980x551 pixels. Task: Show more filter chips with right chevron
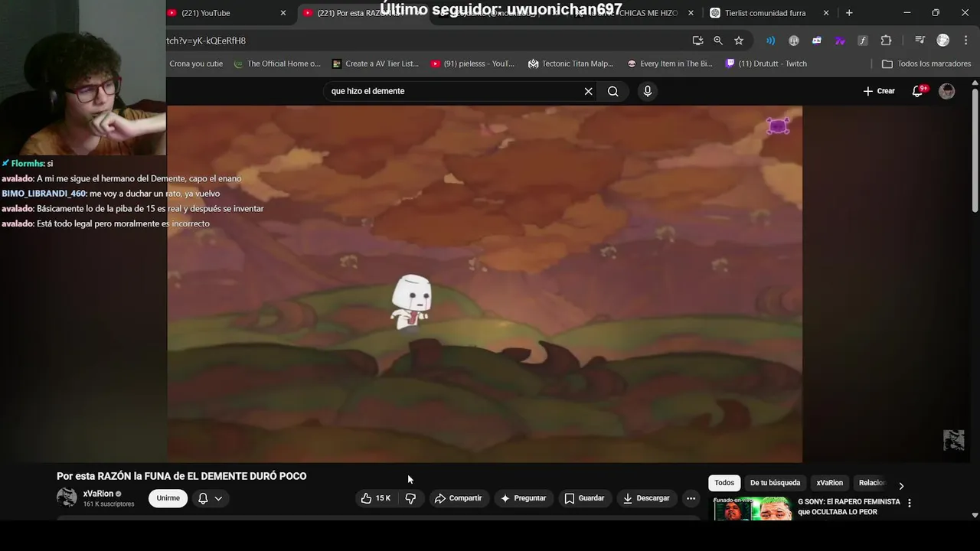click(x=901, y=486)
